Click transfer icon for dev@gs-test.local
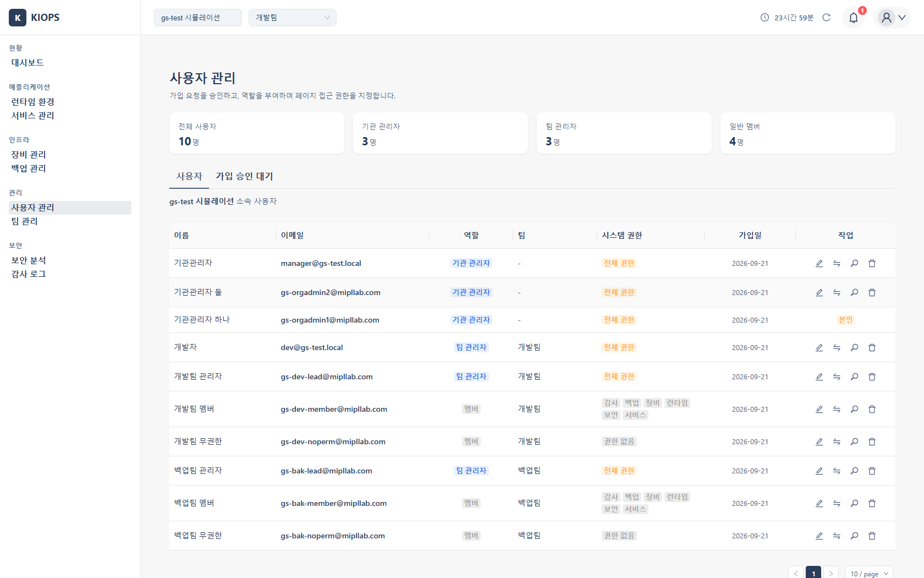924x578 pixels. (x=837, y=347)
